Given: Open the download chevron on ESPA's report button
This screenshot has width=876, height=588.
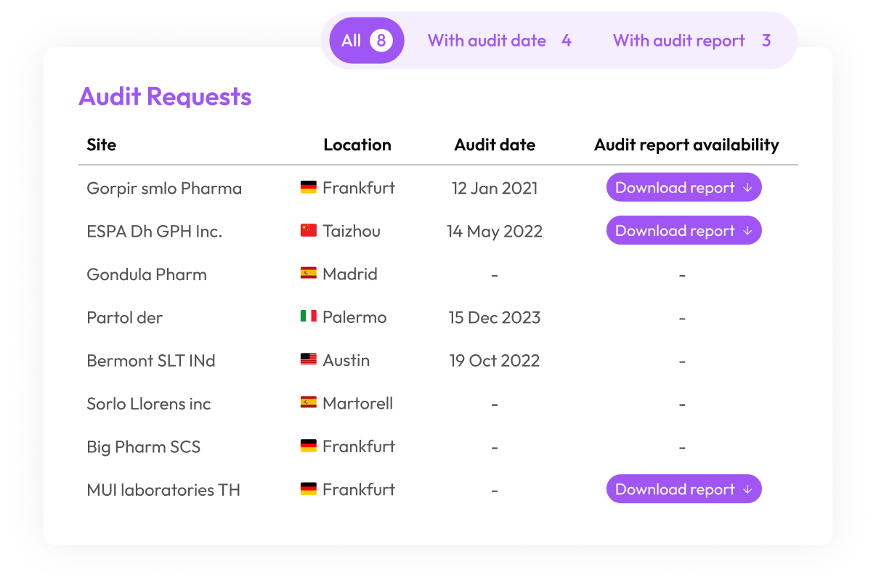Looking at the screenshot, I should (747, 231).
